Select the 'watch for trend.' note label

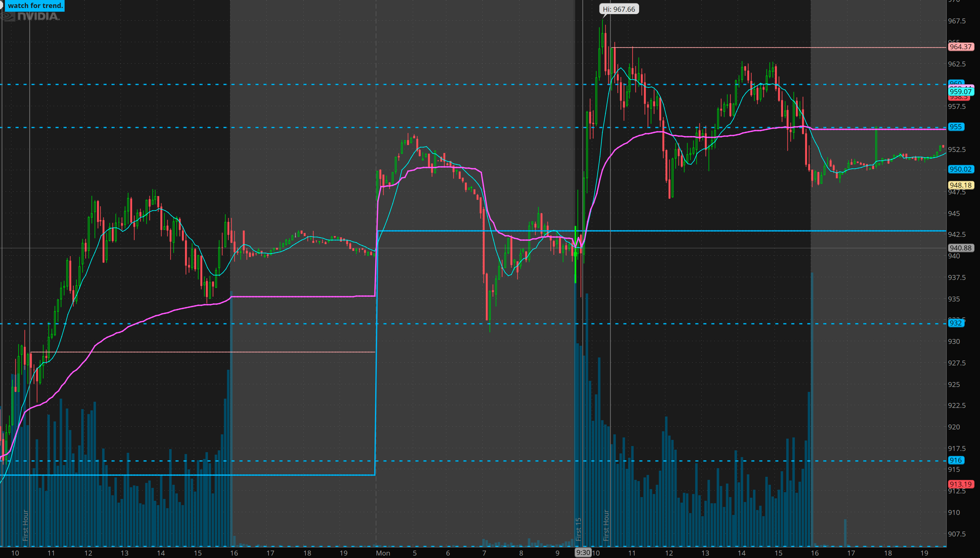point(35,5)
